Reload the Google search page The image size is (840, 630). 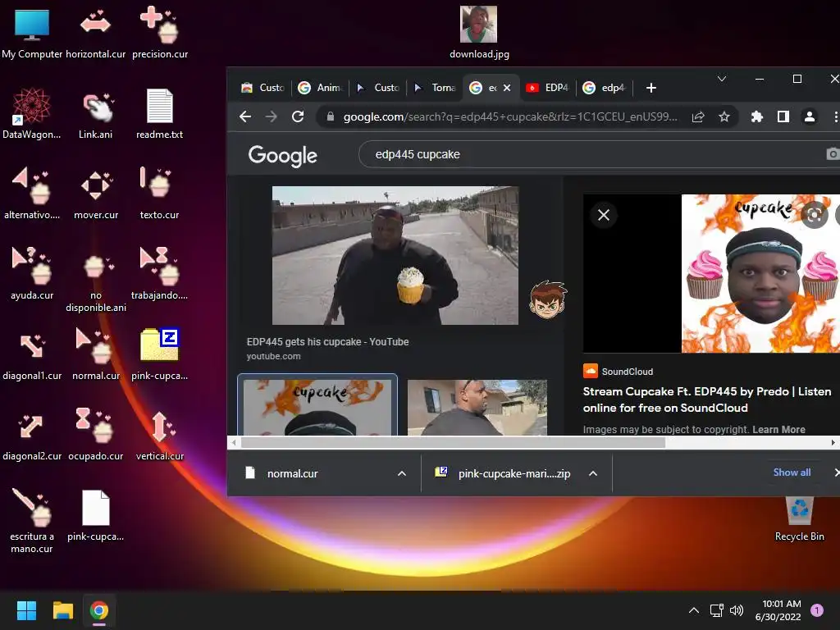point(298,116)
